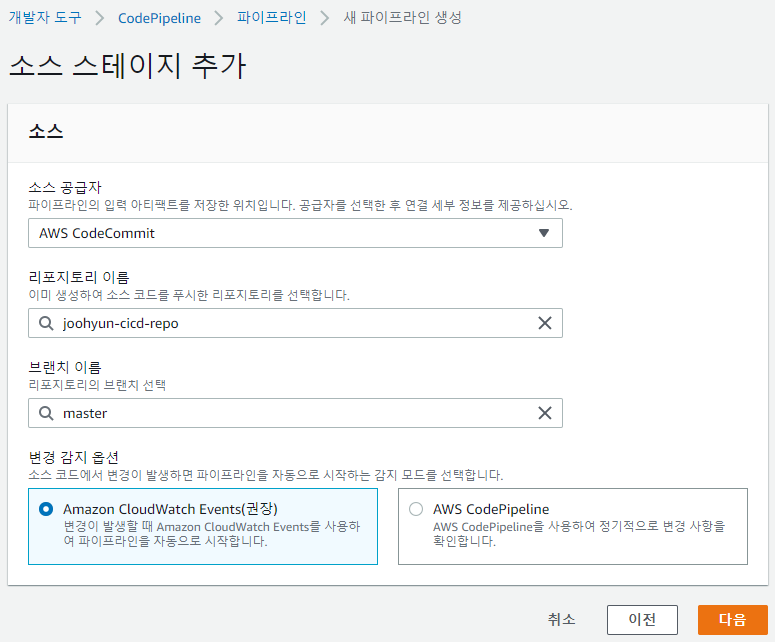Click the CloudWatch Events option description text
Screen dimensions: 775x642
pos(212,534)
